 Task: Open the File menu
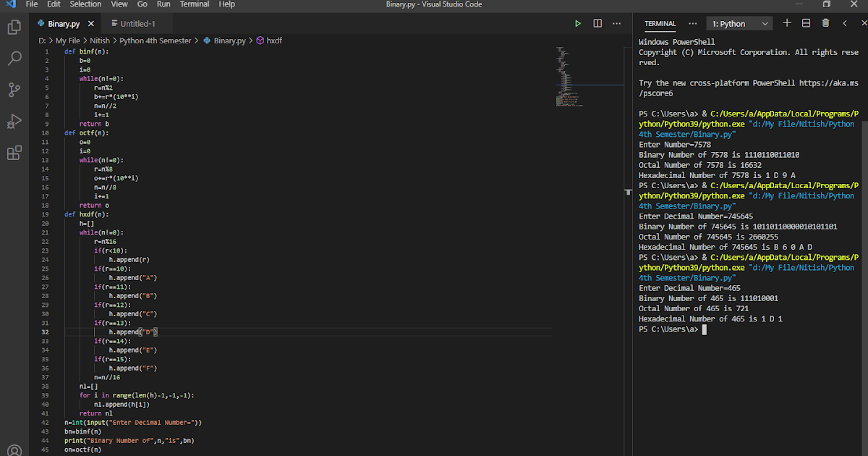32,4
